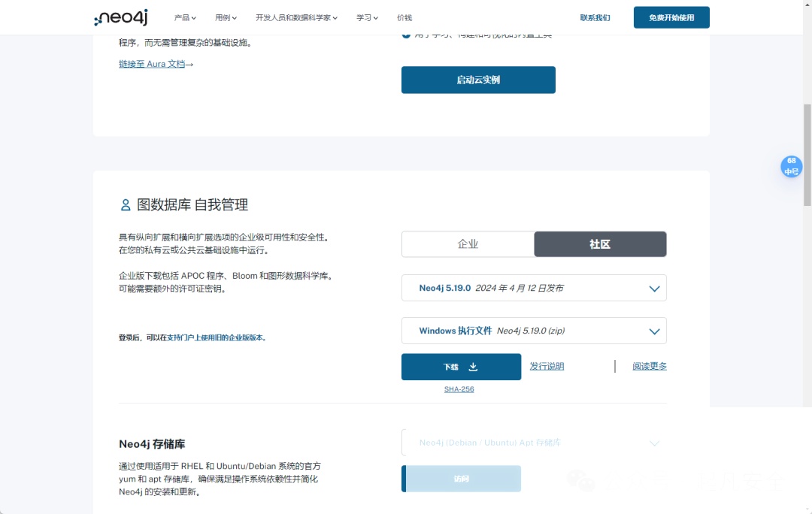812x514 pixels.
Task: Click the 免费开始使用 button
Action: (671, 17)
